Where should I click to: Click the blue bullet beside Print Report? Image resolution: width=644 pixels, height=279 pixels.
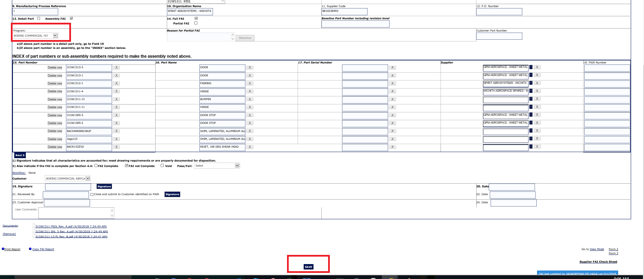click(x=3, y=249)
